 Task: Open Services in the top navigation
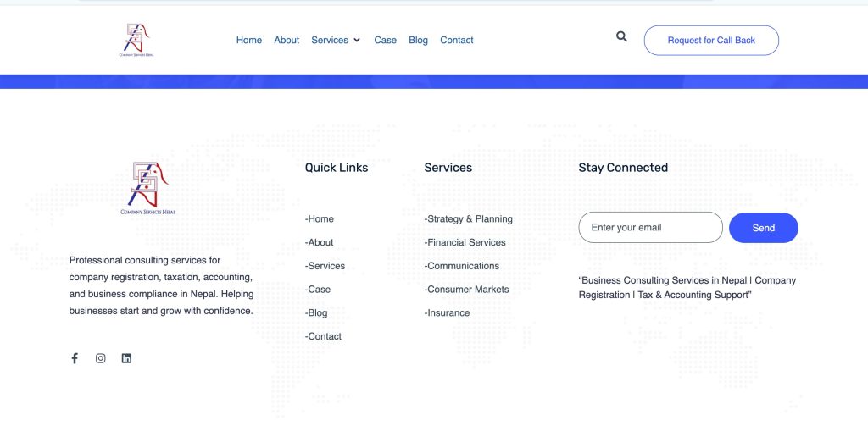(330, 40)
